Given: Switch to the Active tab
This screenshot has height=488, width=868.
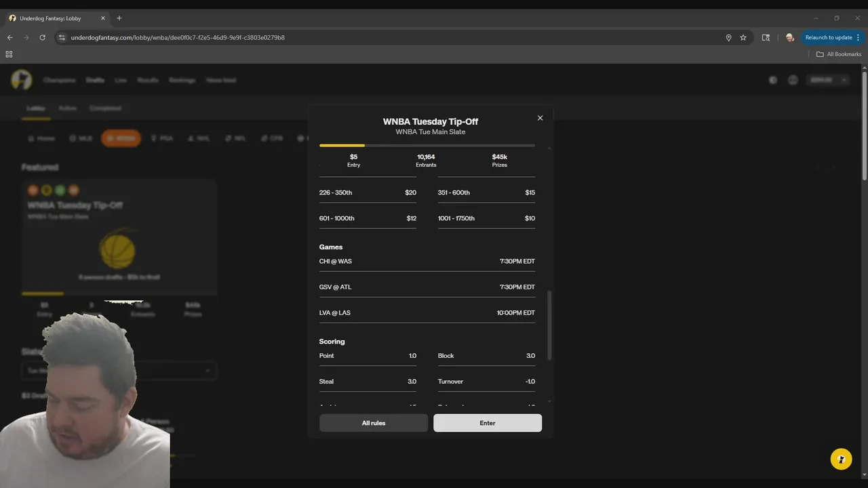Looking at the screenshot, I should tap(67, 108).
